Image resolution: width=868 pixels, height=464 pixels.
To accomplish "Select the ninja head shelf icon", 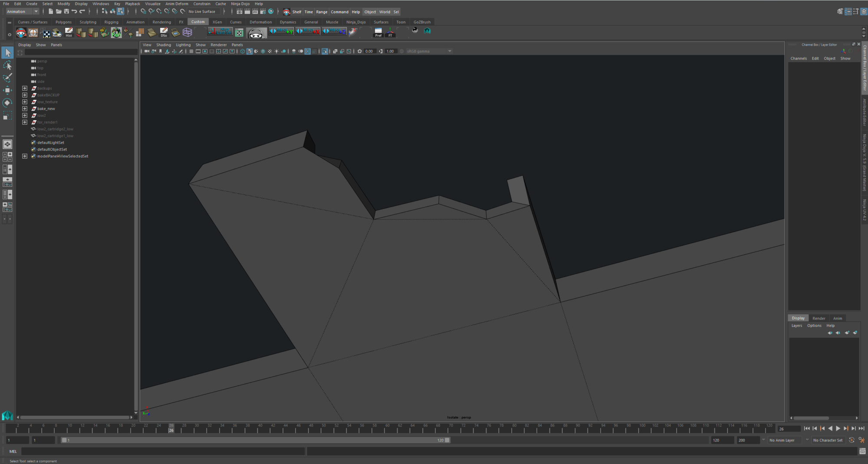I will pyautogui.click(x=256, y=33).
